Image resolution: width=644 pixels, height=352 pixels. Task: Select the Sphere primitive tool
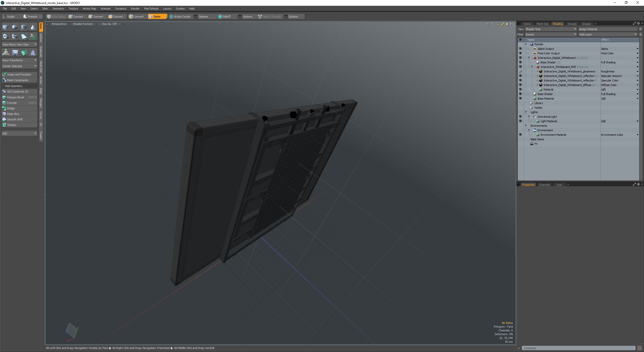click(15, 27)
